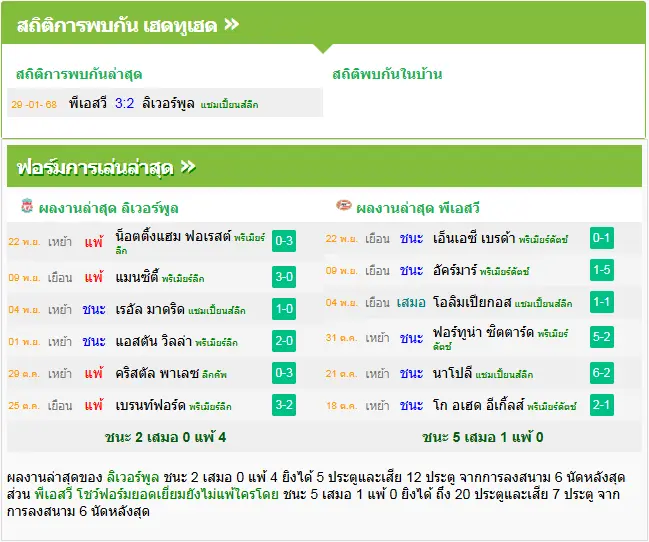This screenshot has width=649, height=542.
Task: Click the แมนซิตี้ team name
Action: (137, 277)
